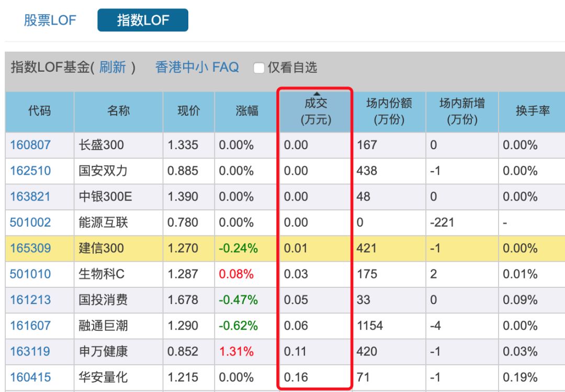The image size is (565, 392).
Task: Click turnover 0.16 in 华安量化 row
Action: tap(296, 377)
